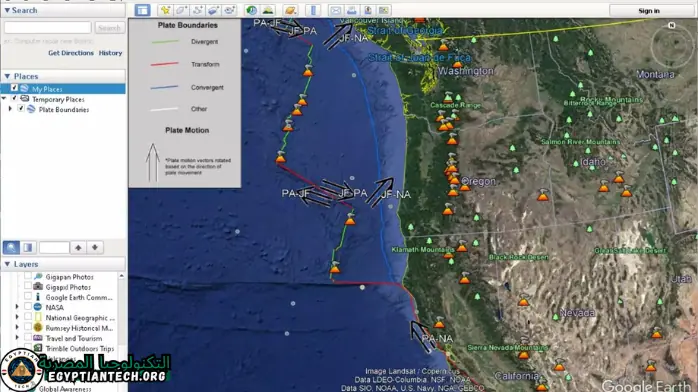View the location in Google Maps
This screenshot has height=392, width=698.
point(384,10)
